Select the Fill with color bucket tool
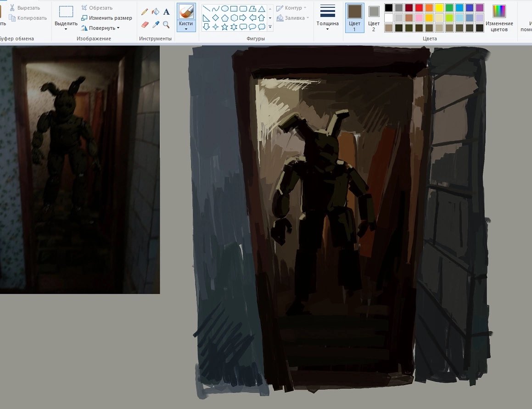The height and width of the screenshot is (409, 532). coord(156,12)
